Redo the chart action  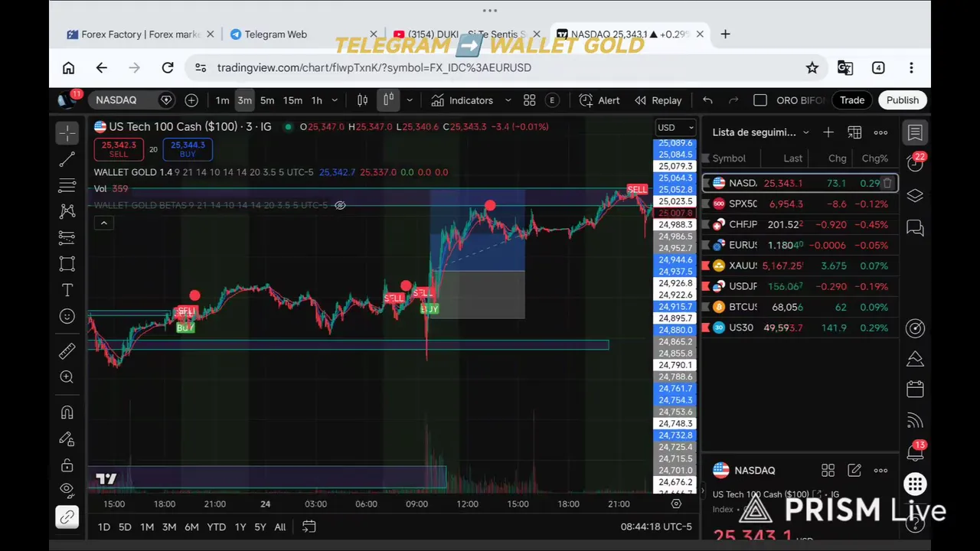733,100
